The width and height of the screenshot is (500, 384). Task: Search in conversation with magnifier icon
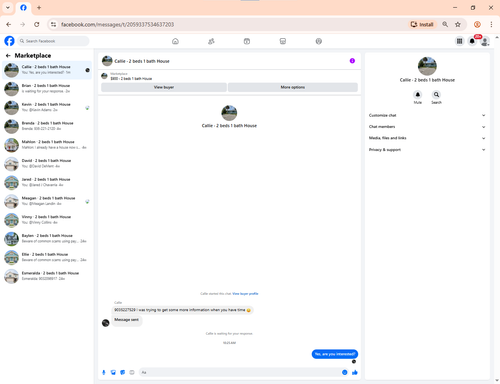[436, 95]
